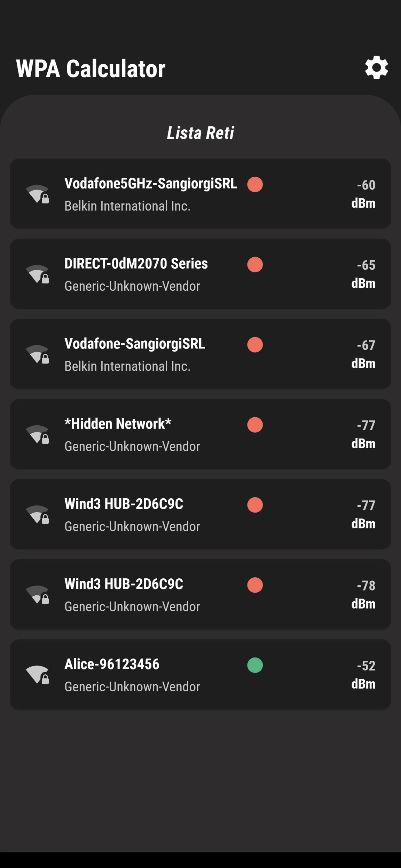The image size is (401, 868).
Task: Click red status dot beside Hidden Network
Action: point(255,425)
